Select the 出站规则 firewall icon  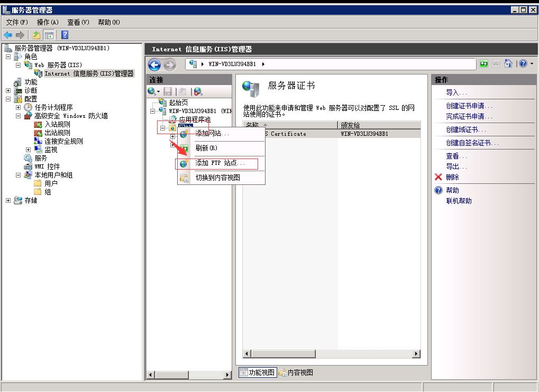[38, 133]
